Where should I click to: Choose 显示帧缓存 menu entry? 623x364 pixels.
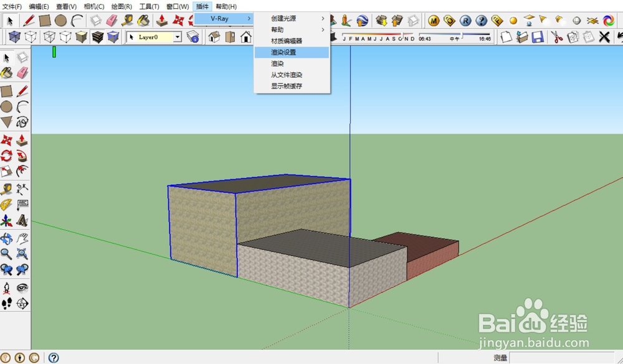(292, 86)
